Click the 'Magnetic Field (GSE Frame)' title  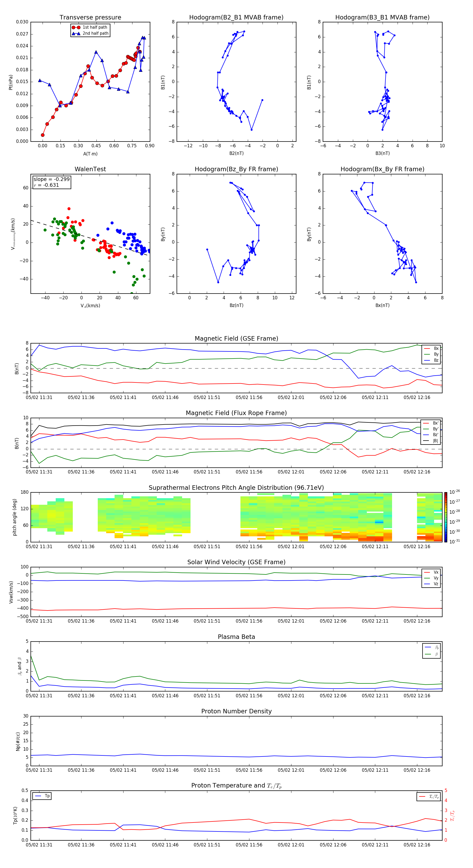(236, 339)
